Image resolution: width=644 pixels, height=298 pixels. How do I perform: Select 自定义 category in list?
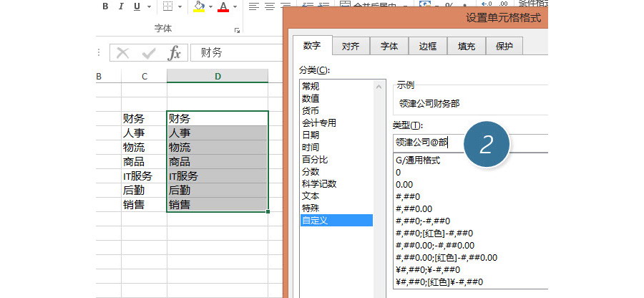click(x=336, y=221)
